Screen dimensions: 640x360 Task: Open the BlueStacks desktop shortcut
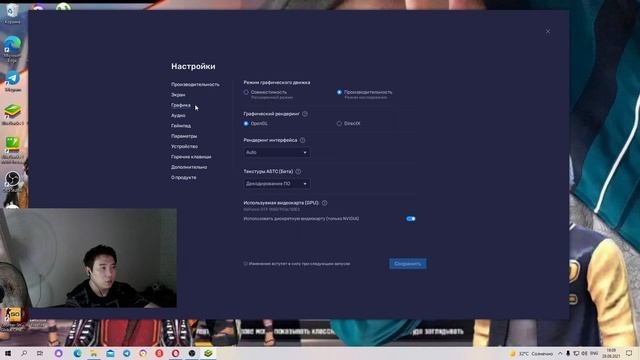[x=13, y=115]
